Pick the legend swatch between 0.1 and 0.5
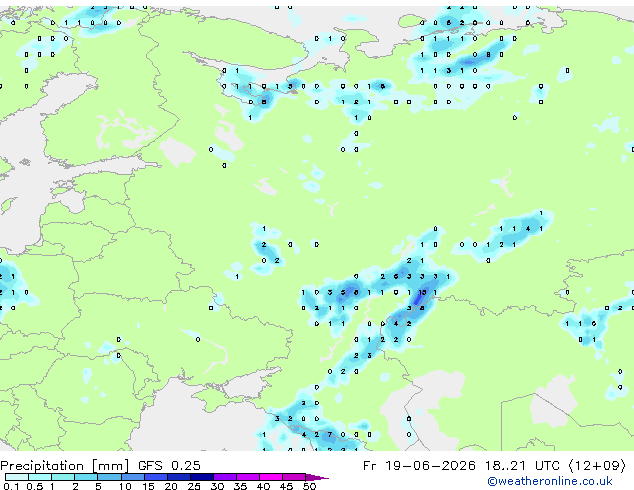 coord(17,477)
